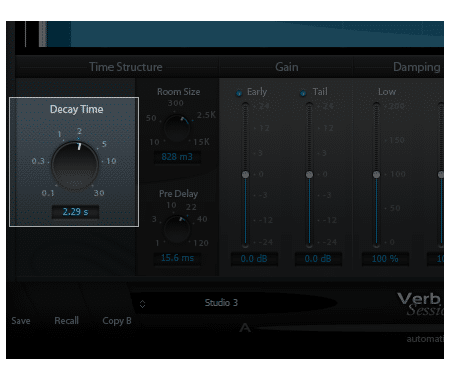The image size is (450, 380).
Task: Click the Time Structure section header
Action: 126,67
